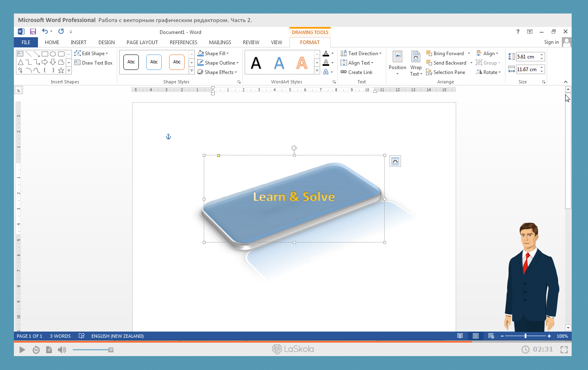Click the zoom slider handle in status bar
Screen dimensions: 588x370
[525, 336]
